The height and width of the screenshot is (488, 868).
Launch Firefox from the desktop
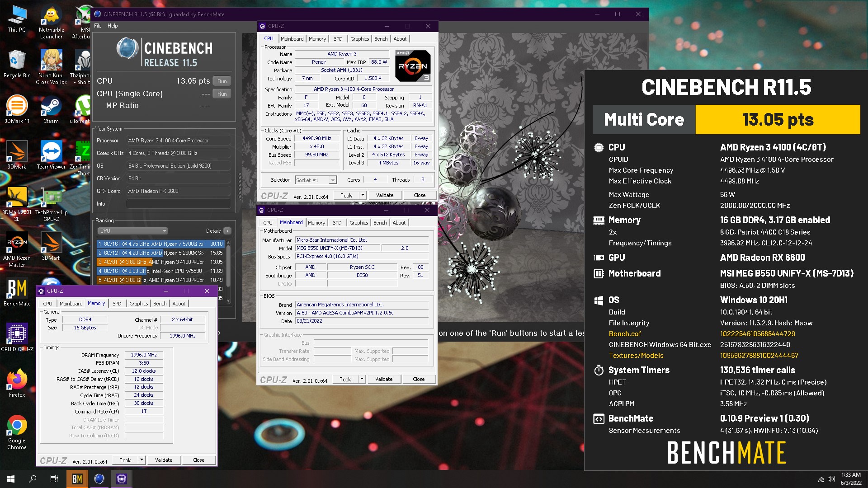tap(17, 383)
